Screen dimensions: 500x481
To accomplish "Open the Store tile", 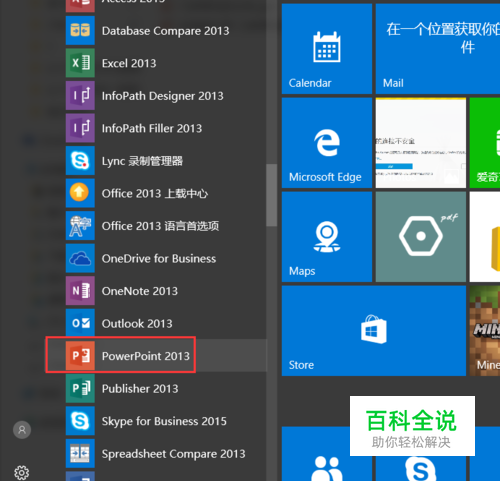I will click(x=374, y=331).
